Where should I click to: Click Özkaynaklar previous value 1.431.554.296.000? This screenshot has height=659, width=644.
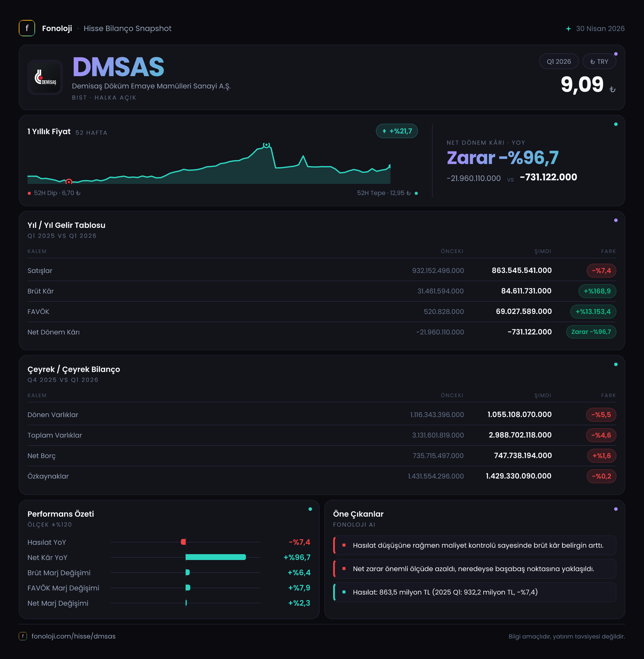(x=436, y=476)
